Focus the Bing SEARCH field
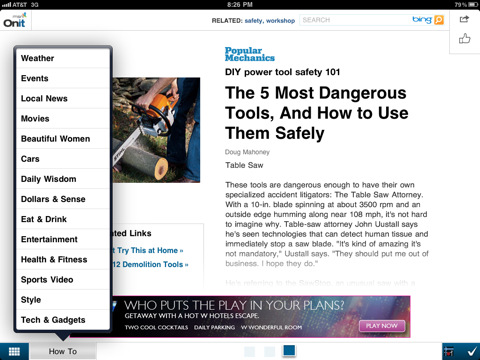Viewport: 480px width, 360px height. coord(355,20)
